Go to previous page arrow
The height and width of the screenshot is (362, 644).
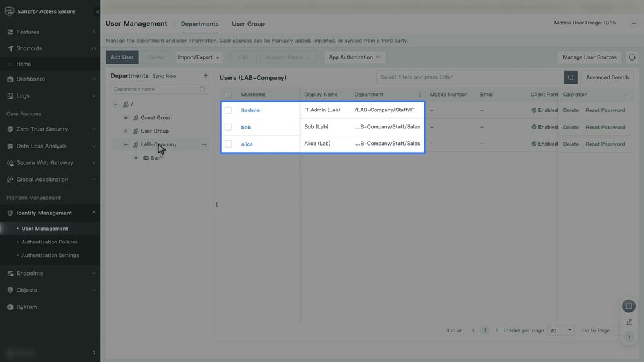point(473,330)
